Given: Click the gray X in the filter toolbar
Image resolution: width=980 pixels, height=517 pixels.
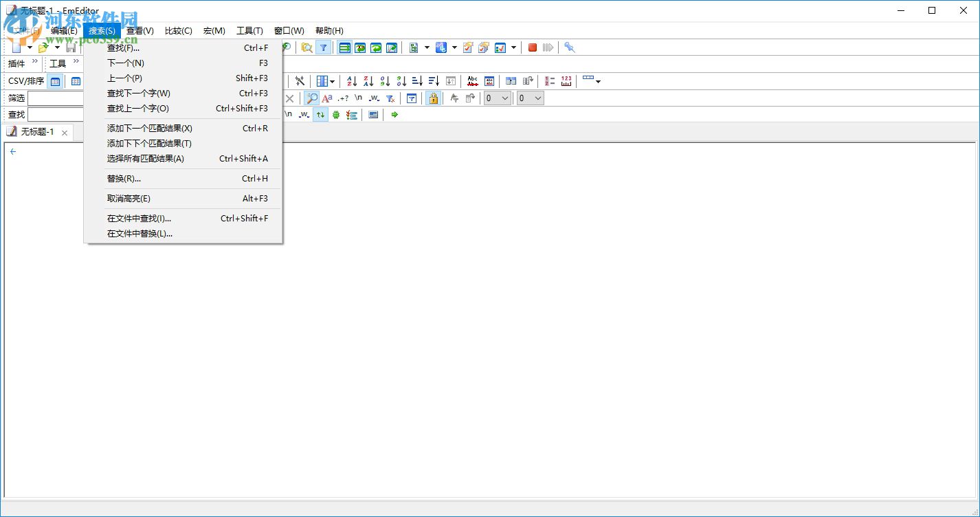Looking at the screenshot, I should pos(290,98).
